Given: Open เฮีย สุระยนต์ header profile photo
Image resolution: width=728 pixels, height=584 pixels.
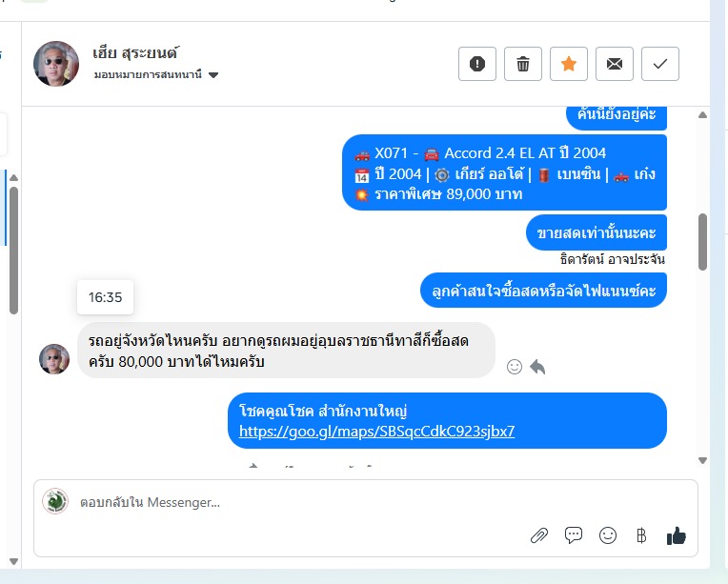Looking at the screenshot, I should coord(56,64).
